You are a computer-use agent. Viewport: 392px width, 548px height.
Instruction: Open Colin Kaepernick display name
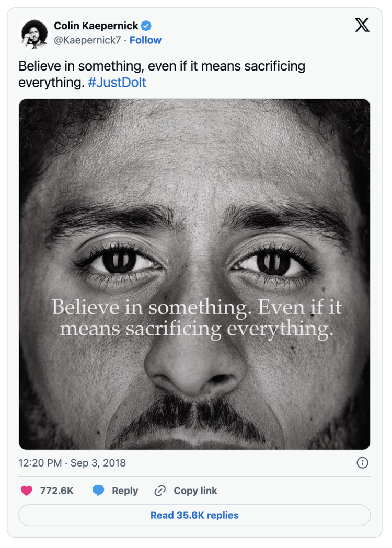[96, 26]
